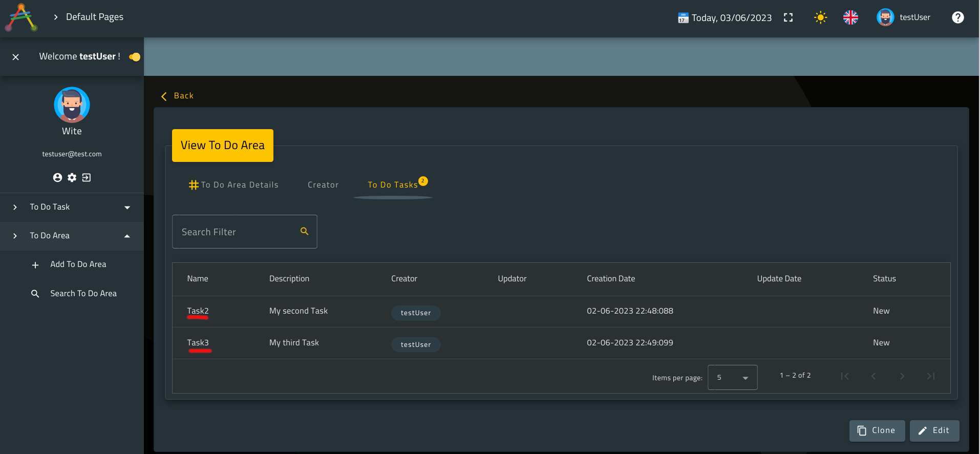
Task: Open settings gear icon in sidebar
Action: coord(72,177)
